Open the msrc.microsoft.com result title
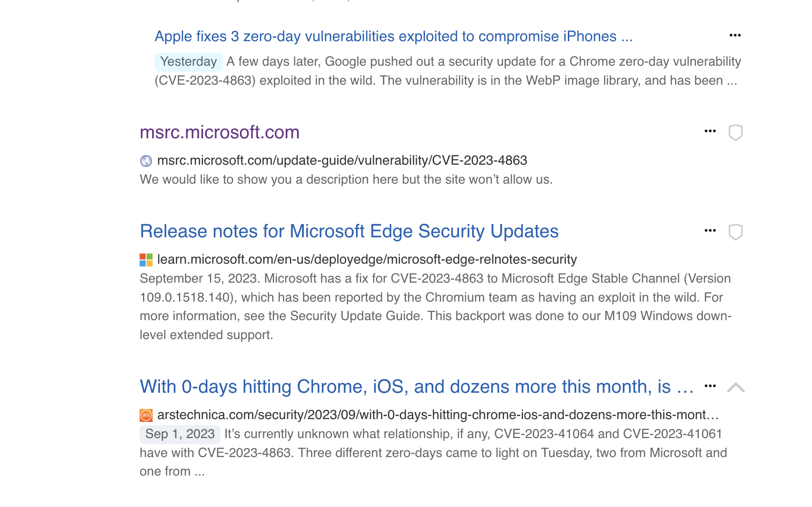Image resolution: width=812 pixels, height=507 pixels. pyautogui.click(x=220, y=133)
